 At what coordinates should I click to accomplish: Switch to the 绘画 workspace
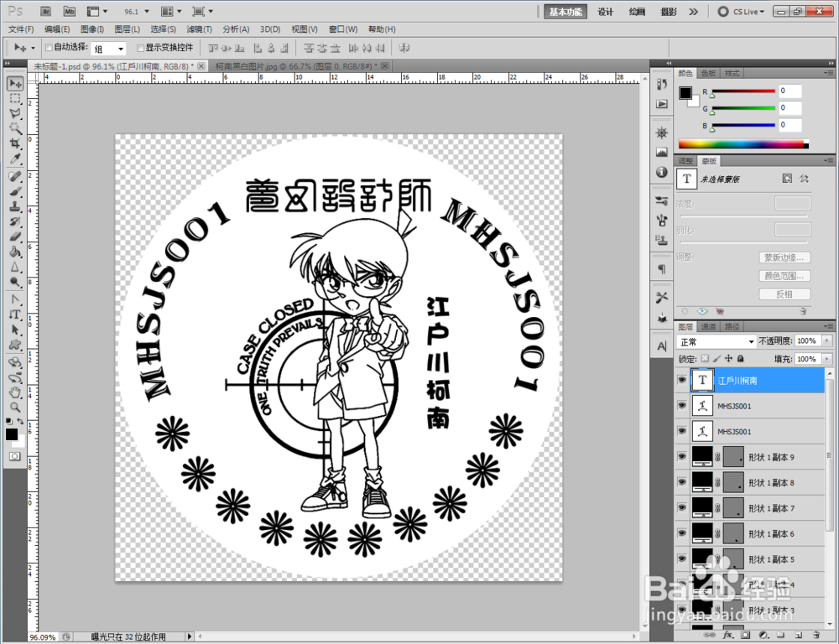pyautogui.click(x=637, y=12)
